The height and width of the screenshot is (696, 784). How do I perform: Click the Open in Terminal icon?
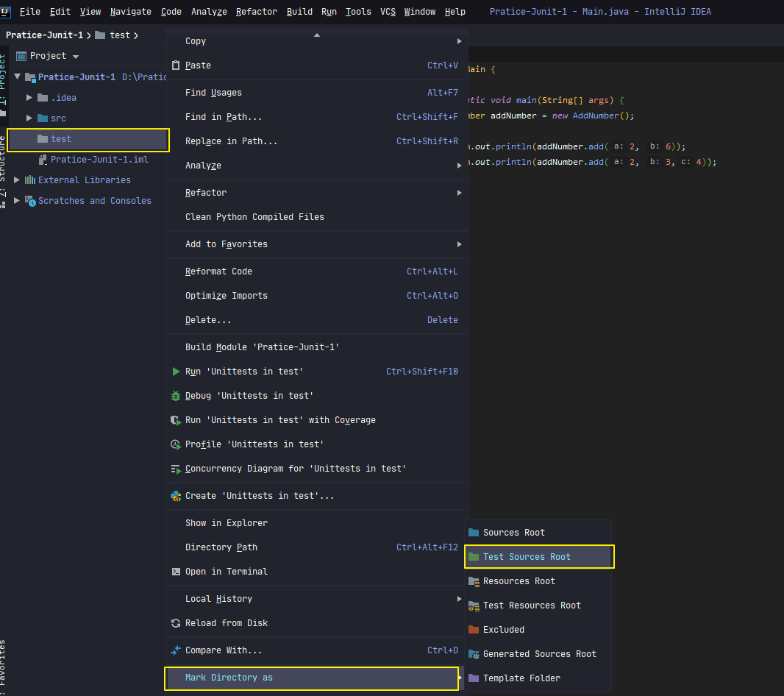(x=176, y=572)
